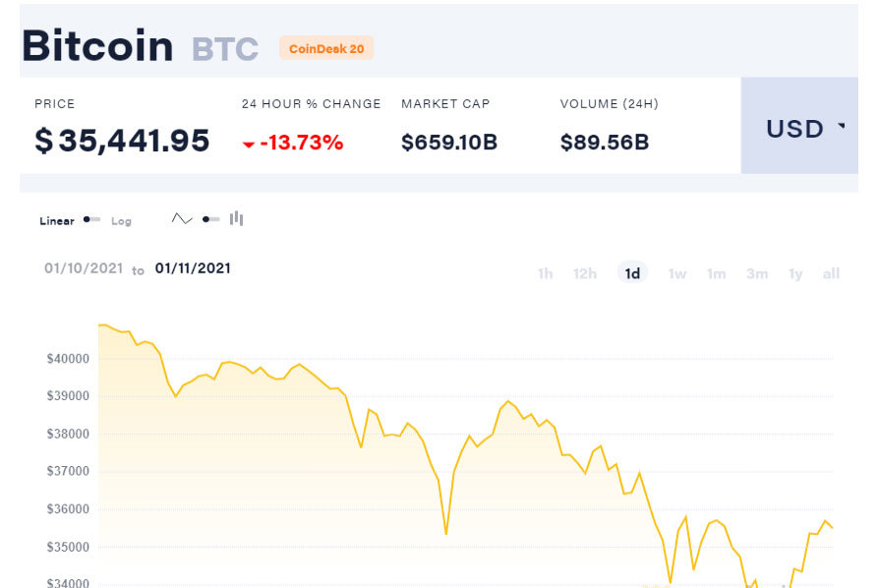Click the 01/10/2021 start date field
Screen dimensions: 878x588
point(84,268)
